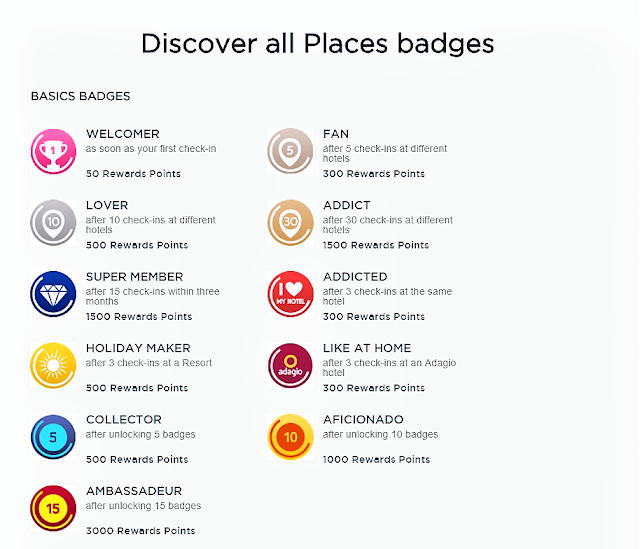Click Addict's 1500 Rewards Points text
This screenshot has height=549, width=640.
click(377, 245)
